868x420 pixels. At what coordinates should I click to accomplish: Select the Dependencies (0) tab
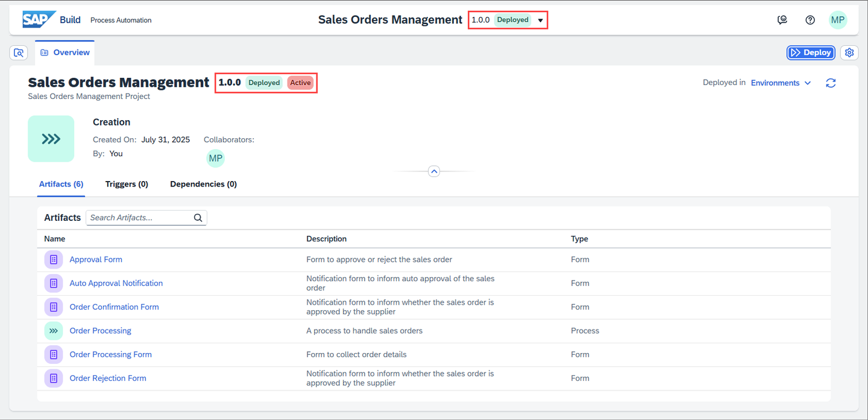point(203,184)
